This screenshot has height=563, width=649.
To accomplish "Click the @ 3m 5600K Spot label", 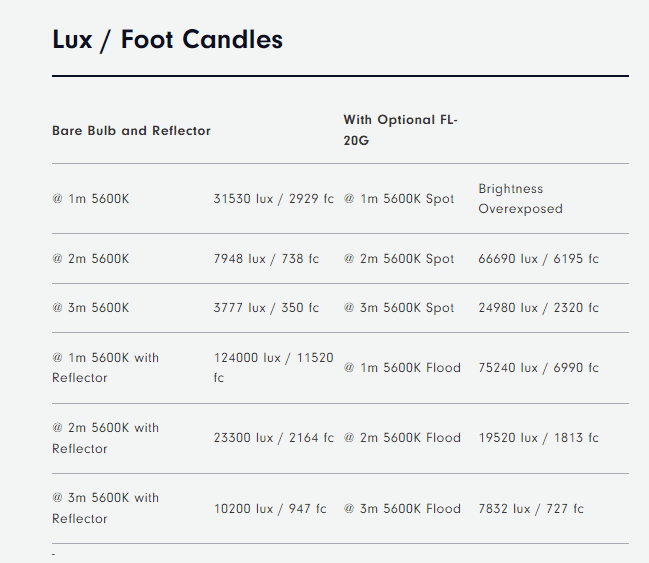I will coord(399,308).
